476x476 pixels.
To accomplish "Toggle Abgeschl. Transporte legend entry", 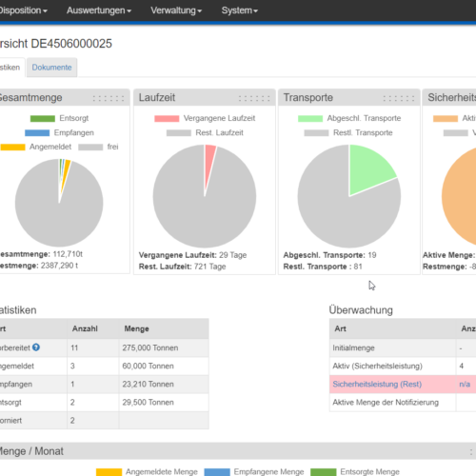I will (349, 118).
